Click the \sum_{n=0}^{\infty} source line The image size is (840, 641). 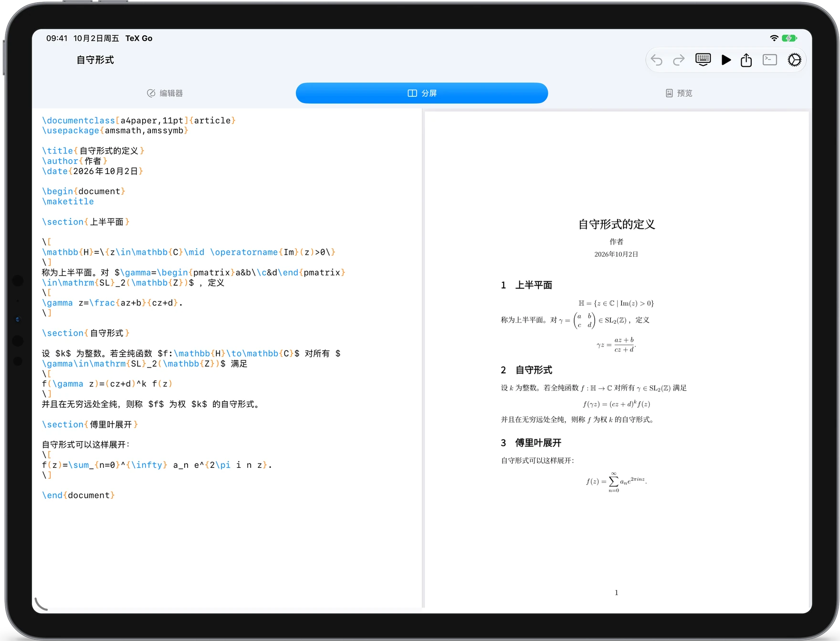157,465
